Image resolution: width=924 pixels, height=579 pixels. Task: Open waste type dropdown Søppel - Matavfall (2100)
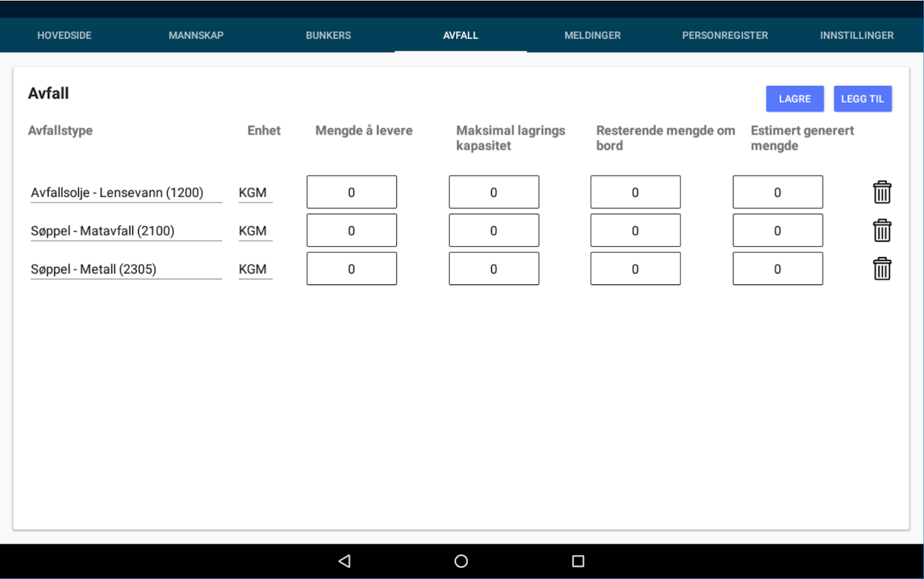pyautogui.click(x=126, y=232)
